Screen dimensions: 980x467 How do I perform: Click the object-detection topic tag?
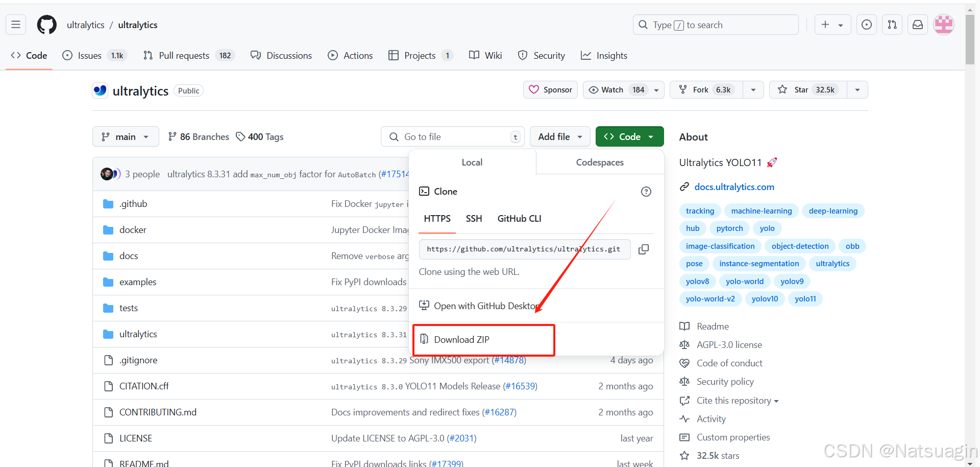click(x=800, y=246)
